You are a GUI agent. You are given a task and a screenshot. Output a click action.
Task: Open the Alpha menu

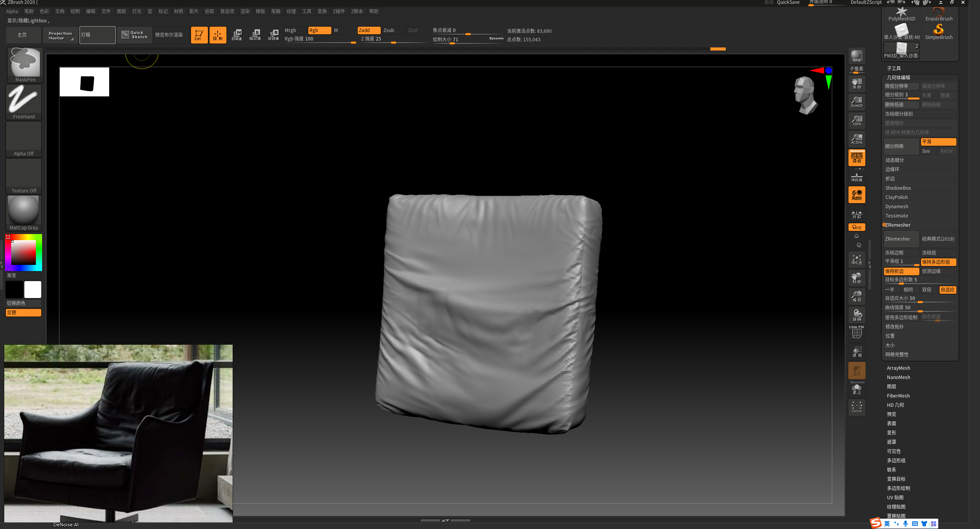point(12,11)
